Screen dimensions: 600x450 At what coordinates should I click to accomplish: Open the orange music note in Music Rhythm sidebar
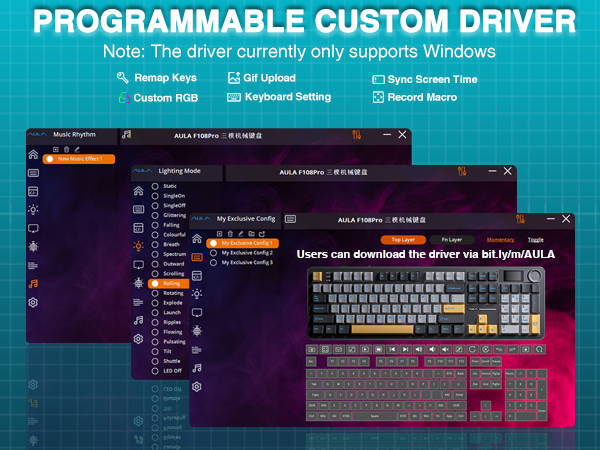click(33, 284)
